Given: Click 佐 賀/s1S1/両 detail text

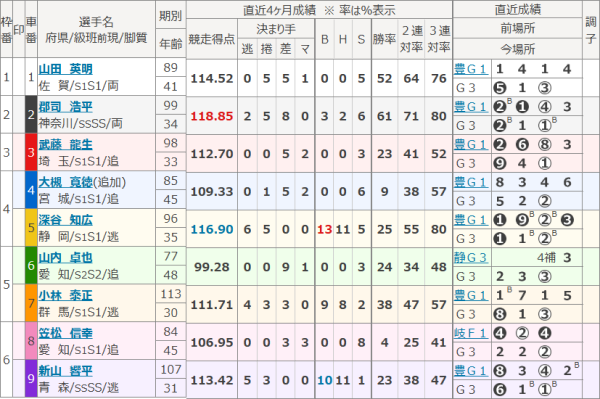Looking at the screenshot, I should pos(78,86).
